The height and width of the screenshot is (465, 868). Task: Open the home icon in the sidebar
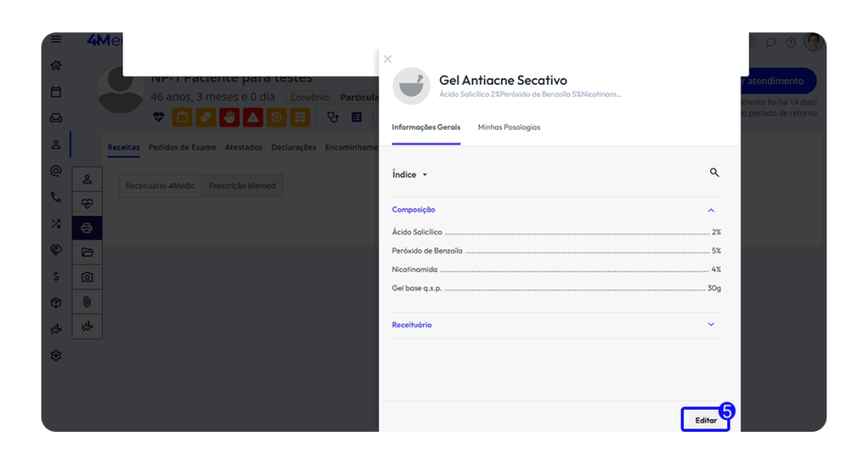tap(56, 65)
